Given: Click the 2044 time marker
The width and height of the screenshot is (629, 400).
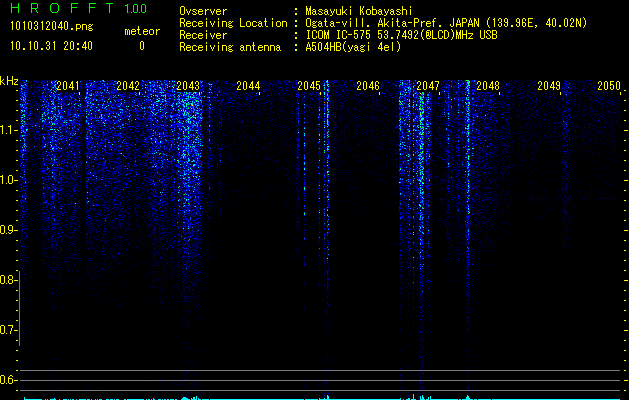Looking at the screenshot, I should (248, 86).
